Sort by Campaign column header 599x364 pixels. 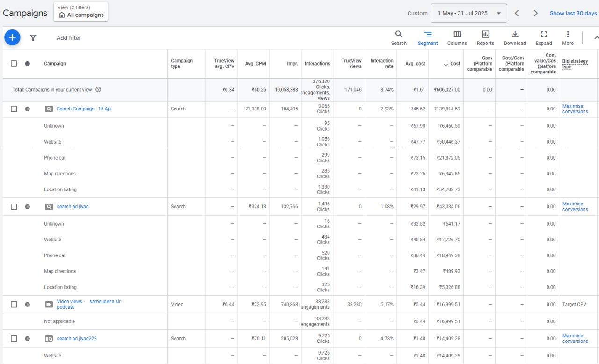55,64
